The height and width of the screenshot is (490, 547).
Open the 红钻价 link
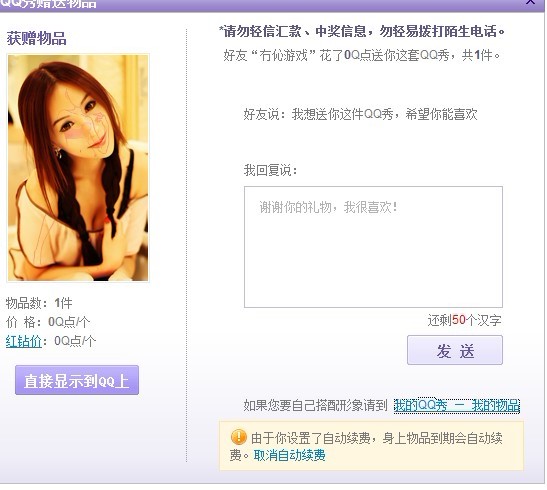point(23,341)
